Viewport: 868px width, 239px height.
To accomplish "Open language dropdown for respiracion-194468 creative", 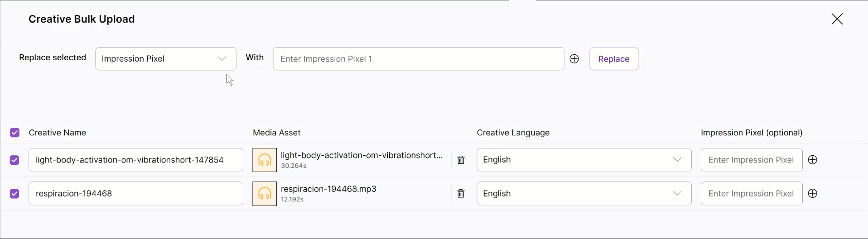I will tap(583, 194).
